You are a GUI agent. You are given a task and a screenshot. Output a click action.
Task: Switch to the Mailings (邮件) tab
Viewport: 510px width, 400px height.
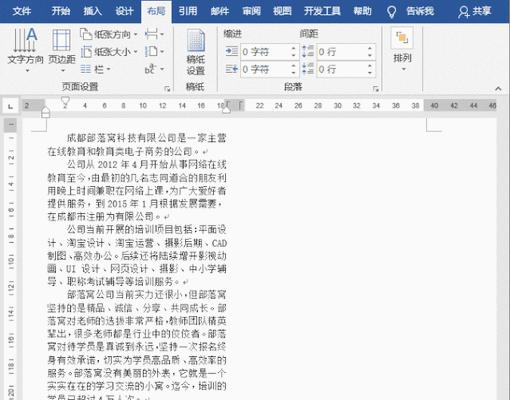tap(220, 11)
